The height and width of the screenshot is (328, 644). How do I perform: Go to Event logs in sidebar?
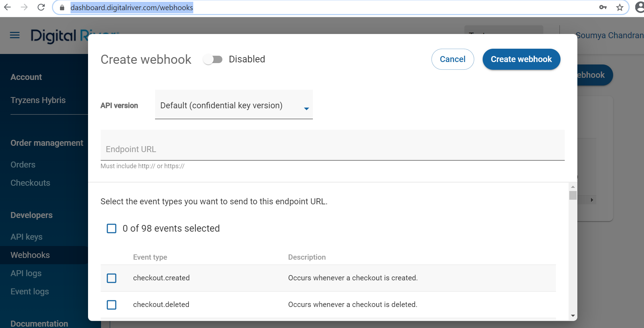(30, 292)
